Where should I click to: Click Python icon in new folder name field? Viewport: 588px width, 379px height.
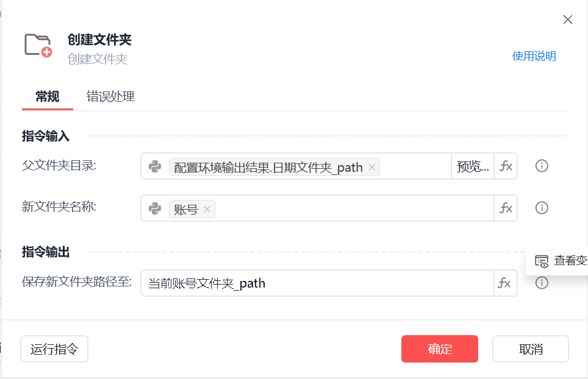155,208
